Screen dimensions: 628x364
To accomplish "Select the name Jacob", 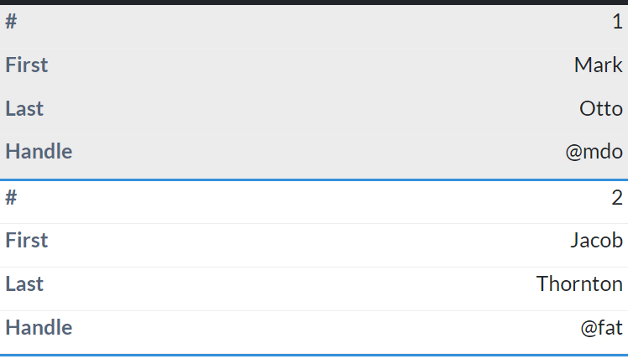I will 596,241.
